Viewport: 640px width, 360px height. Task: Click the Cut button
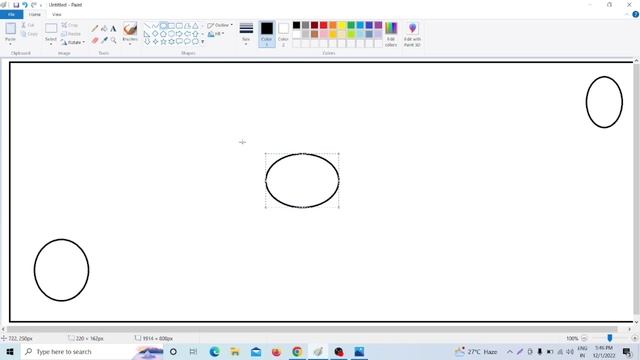pyautogui.click(x=28, y=25)
